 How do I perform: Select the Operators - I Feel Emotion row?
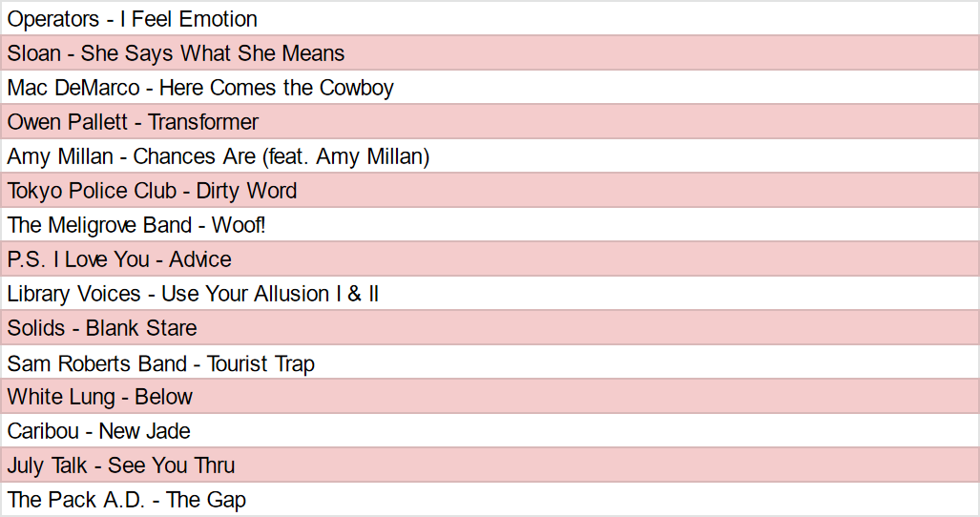coord(133,19)
